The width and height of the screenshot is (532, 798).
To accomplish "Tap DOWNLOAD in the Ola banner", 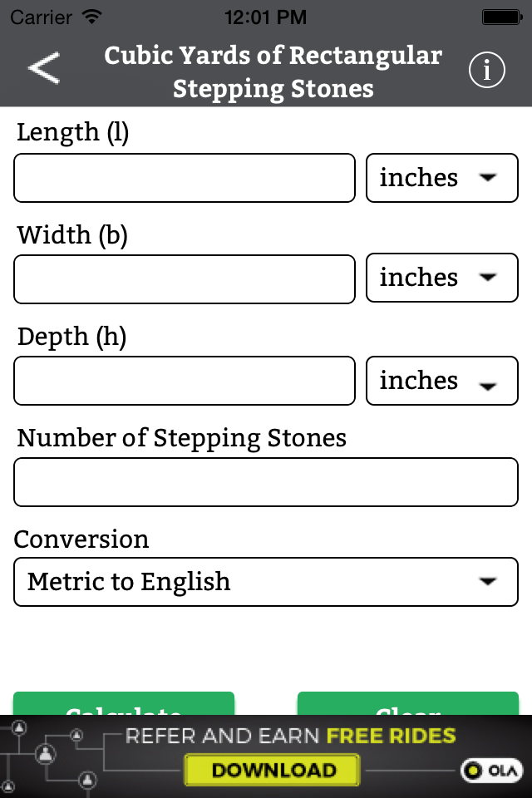I will (271, 771).
